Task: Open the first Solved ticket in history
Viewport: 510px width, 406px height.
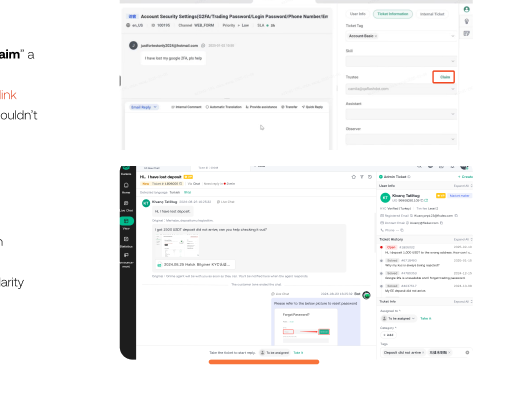Action: pyautogui.click(x=426, y=263)
